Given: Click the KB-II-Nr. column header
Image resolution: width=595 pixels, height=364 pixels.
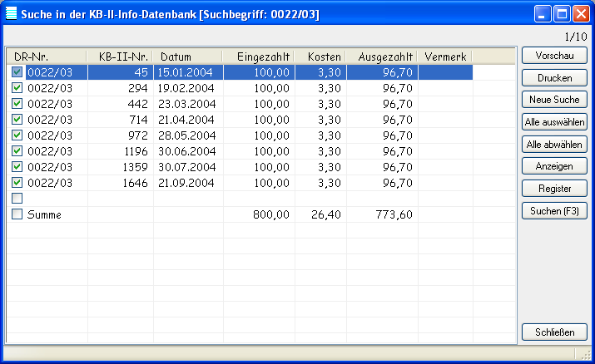Looking at the screenshot, I should [x=121, y=56].
